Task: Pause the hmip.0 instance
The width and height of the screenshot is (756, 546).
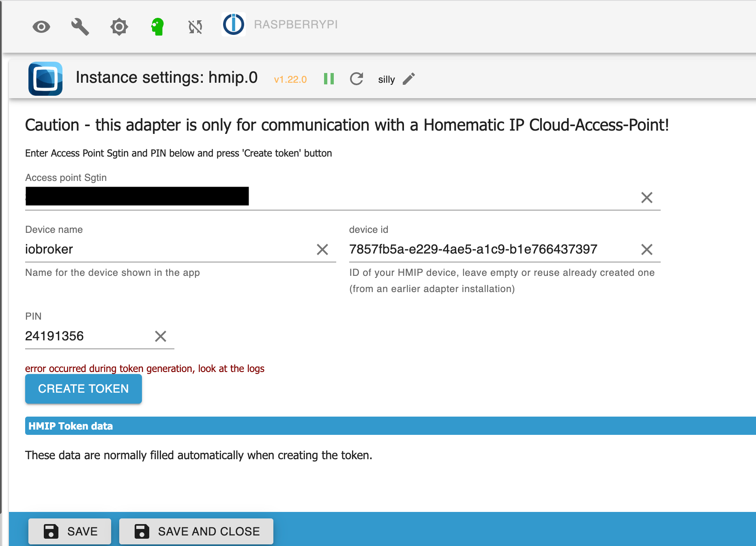Action: (x=329, y=79)
